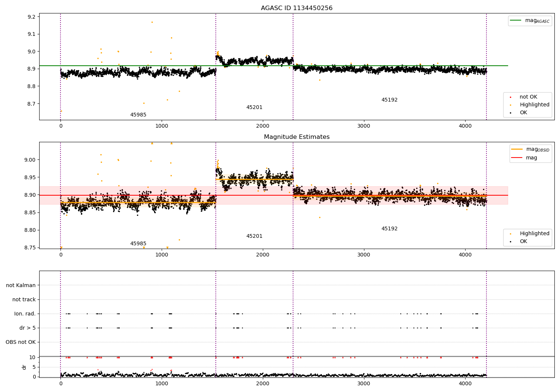Click the 10 tick on the dr axis
Image resolution: width=560 pixels, height=392 pixels.
pyautogui.click(x=32, y=358)
